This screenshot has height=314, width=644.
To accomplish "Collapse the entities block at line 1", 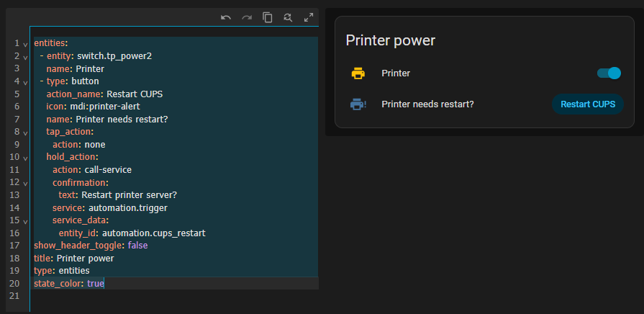I will pos(25,44).
